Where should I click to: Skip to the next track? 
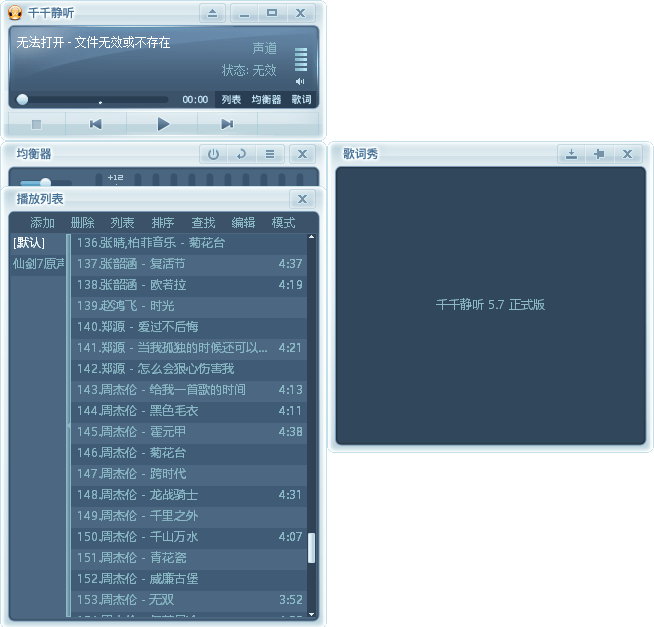(227, 124)
